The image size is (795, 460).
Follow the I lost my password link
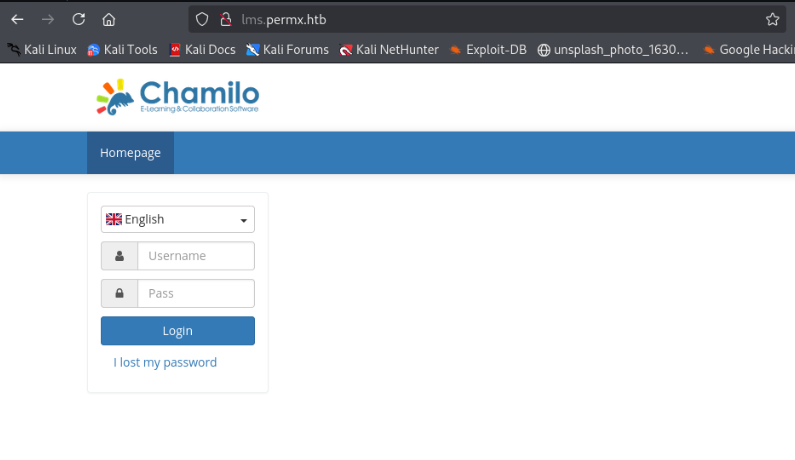click(x=165, y=362)
